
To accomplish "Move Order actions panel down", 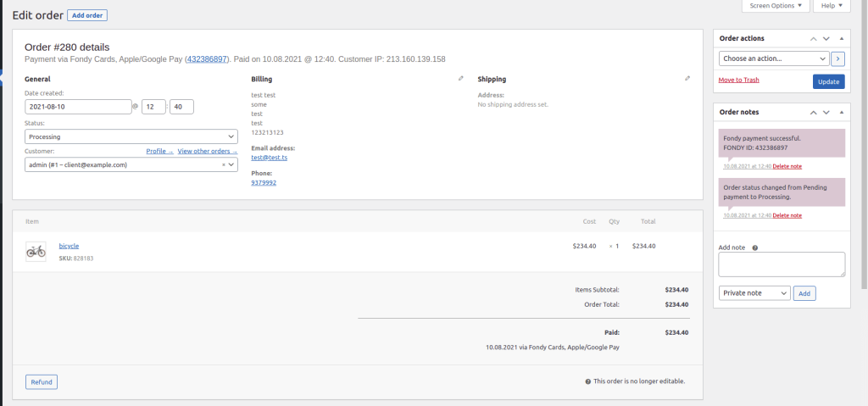I will (x=826, y=39).
